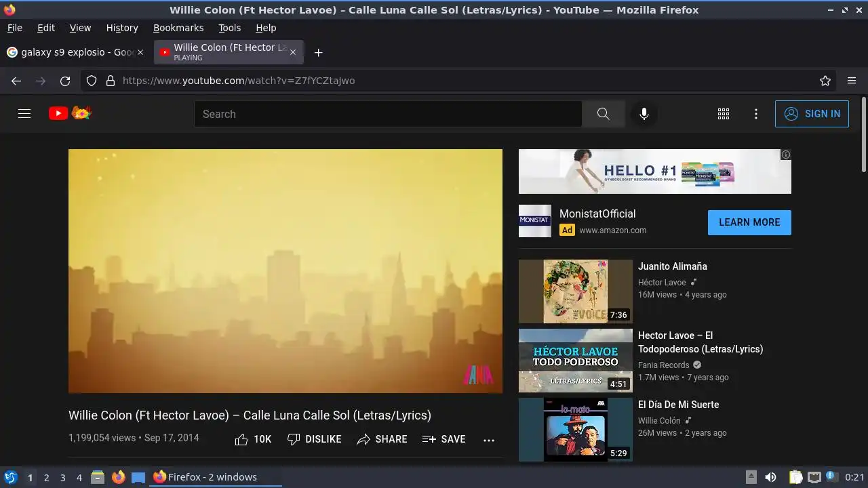Open the volume speaker tray icon
868x488 pixels.
[x=770, y=477]
